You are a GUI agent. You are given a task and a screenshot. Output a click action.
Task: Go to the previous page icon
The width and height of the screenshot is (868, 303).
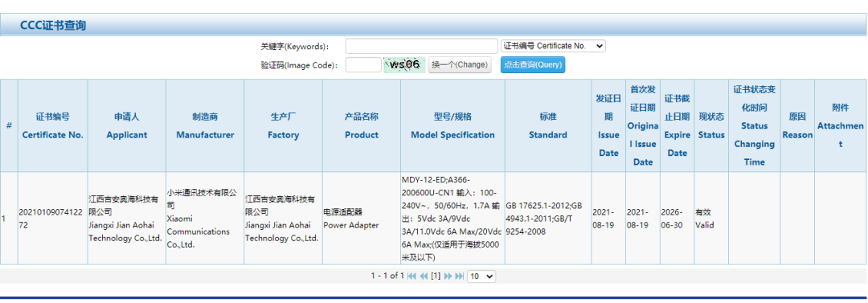pyautogui.click(x=424, y=276)
